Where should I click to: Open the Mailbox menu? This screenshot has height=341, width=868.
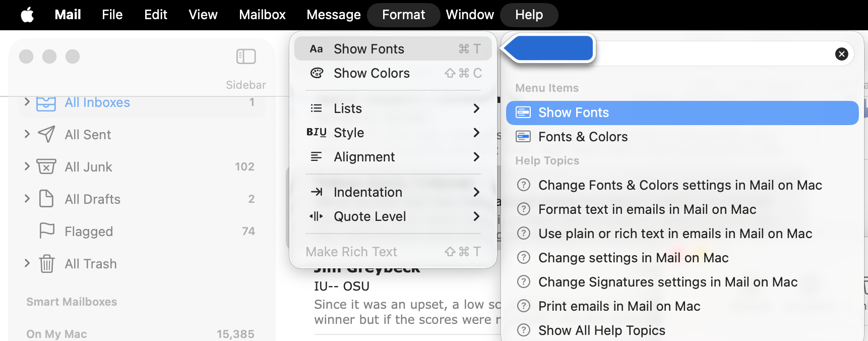pos(262,15)
